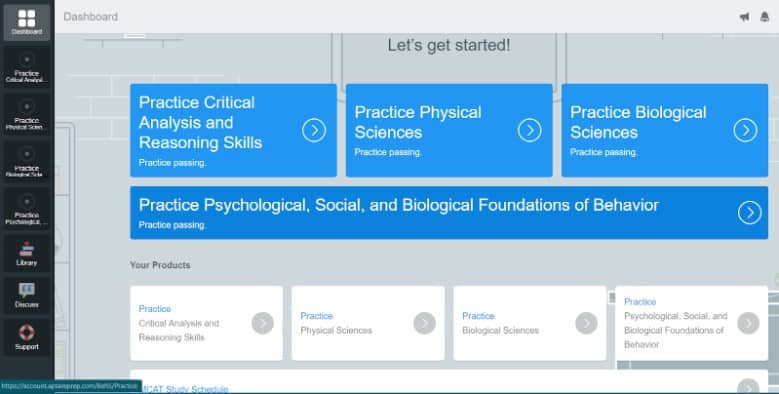Screen dimensions: 779x394
Task: Open the Discuss sidebar icon
Action: tap(27, 296)
